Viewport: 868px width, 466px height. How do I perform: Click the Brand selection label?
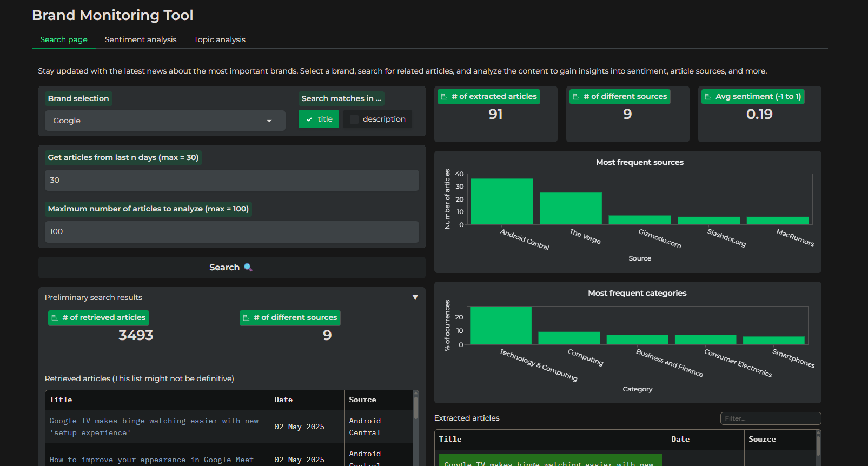78,98
